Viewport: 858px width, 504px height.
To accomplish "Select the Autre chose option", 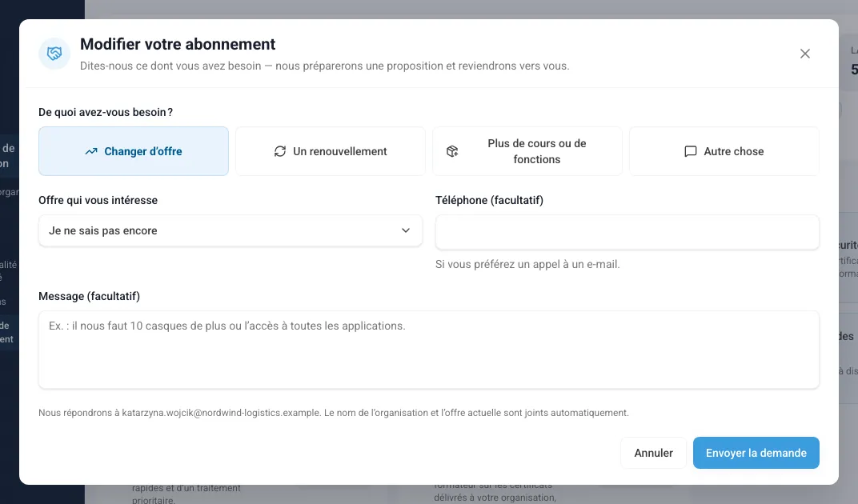I will pos(724,151).
